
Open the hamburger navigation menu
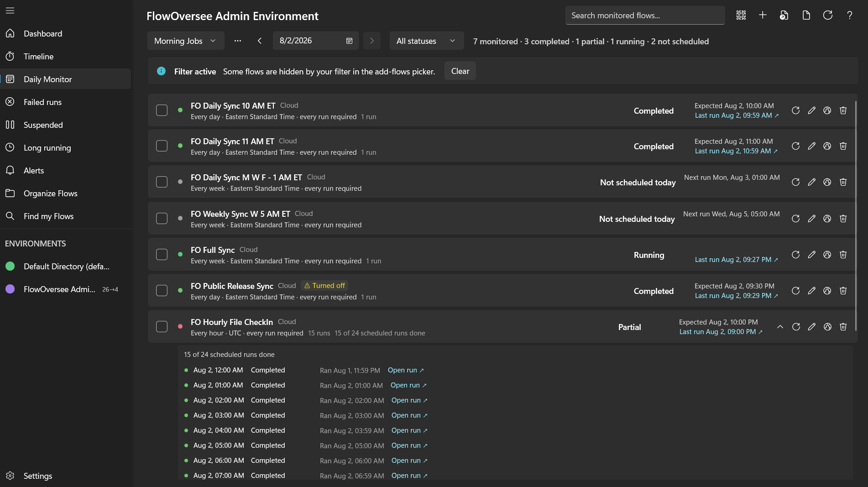tap(10, 10)
